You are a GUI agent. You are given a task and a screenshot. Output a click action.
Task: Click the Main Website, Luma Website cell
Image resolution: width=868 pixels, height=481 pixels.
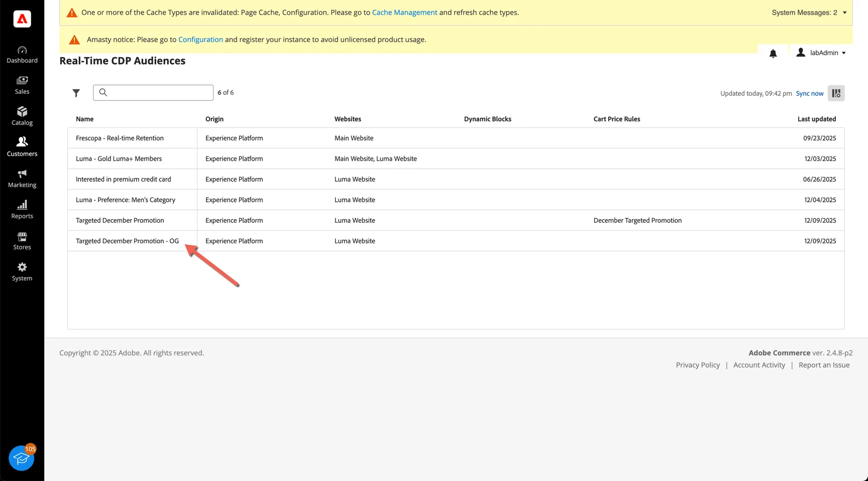point(376,159)
